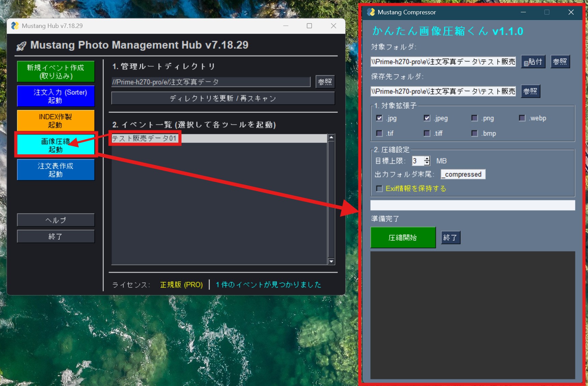Click the 保存先フォルダ path input
The height and width of the screenshot is (386, 588).
443,91
